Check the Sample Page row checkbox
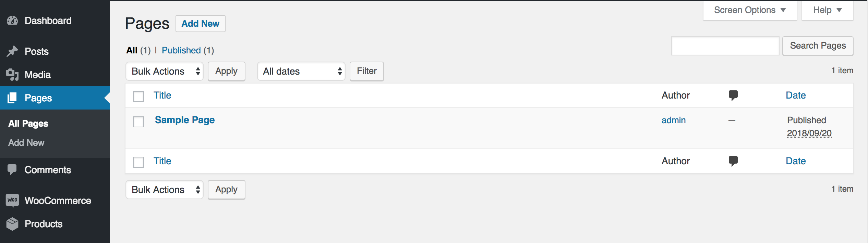The height and width of the screenshot is (243, 868). click(138, 122)
